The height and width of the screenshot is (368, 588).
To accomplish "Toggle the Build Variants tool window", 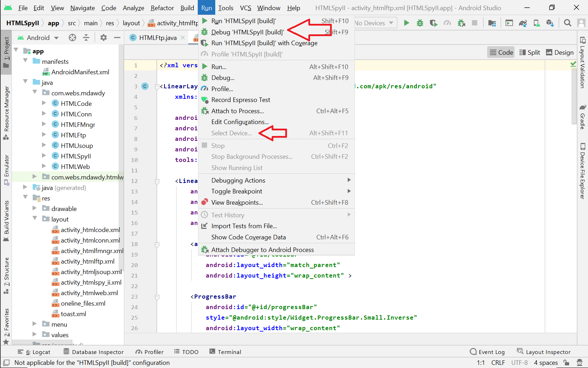I will click(6, 221).
